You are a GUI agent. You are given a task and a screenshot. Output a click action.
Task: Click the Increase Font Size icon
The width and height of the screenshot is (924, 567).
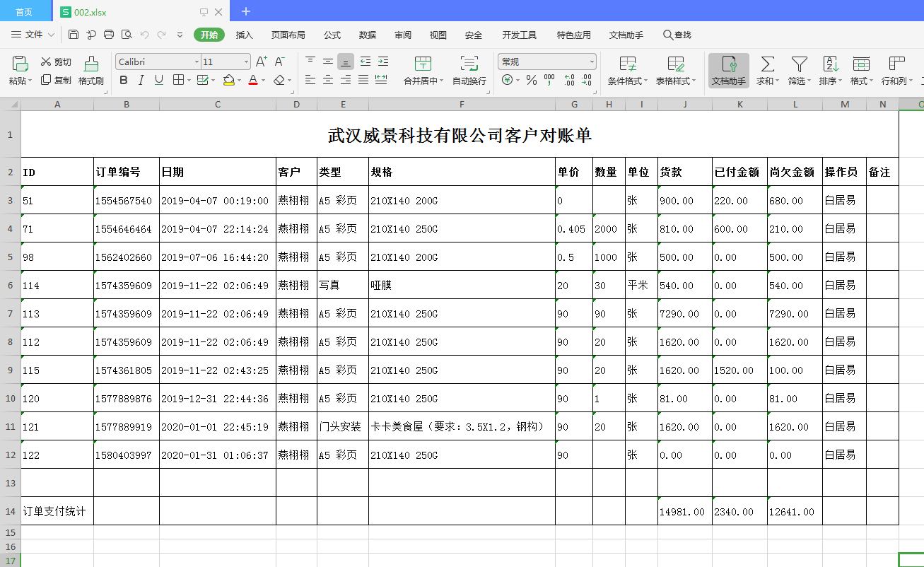262,62
